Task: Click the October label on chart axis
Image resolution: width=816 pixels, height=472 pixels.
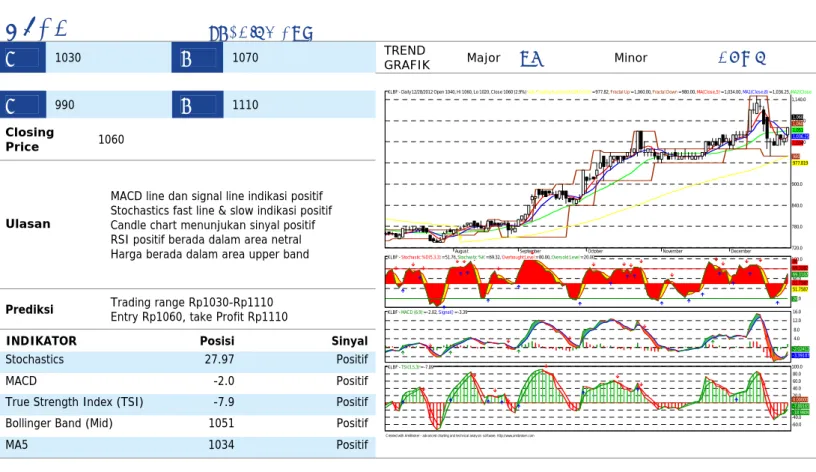Action: (x=595, y=251)
